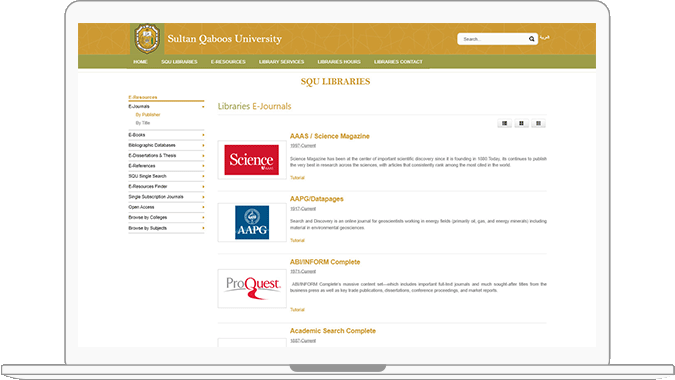This screenshot has width=675, height=380.
Task: Expand the Browse by Subjects arrow
Action: click(x=203, y=228)
